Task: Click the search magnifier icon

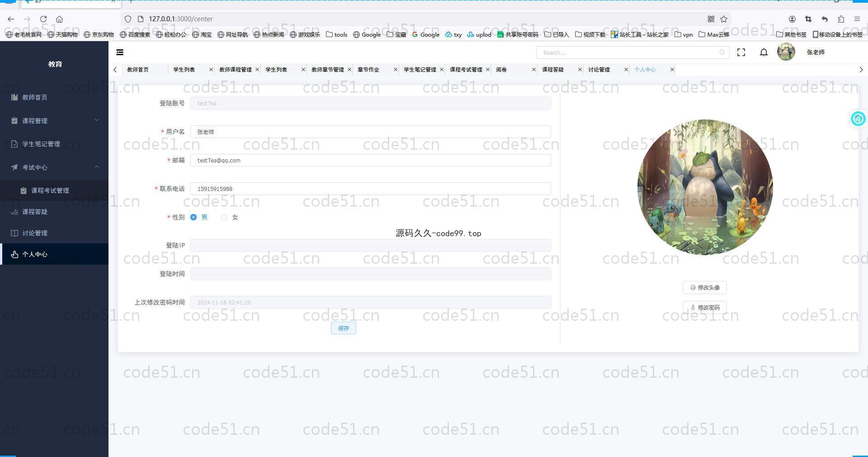Action: pos(722,52)
